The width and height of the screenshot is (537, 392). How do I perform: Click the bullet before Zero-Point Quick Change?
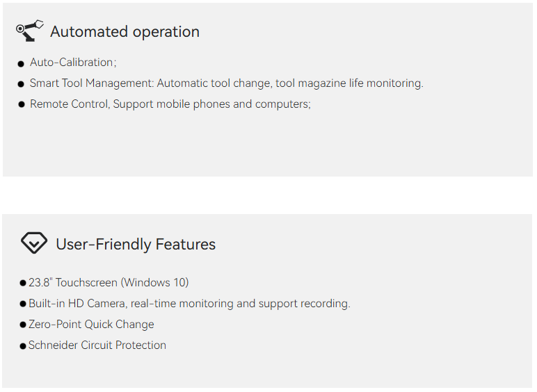point(23,325)
